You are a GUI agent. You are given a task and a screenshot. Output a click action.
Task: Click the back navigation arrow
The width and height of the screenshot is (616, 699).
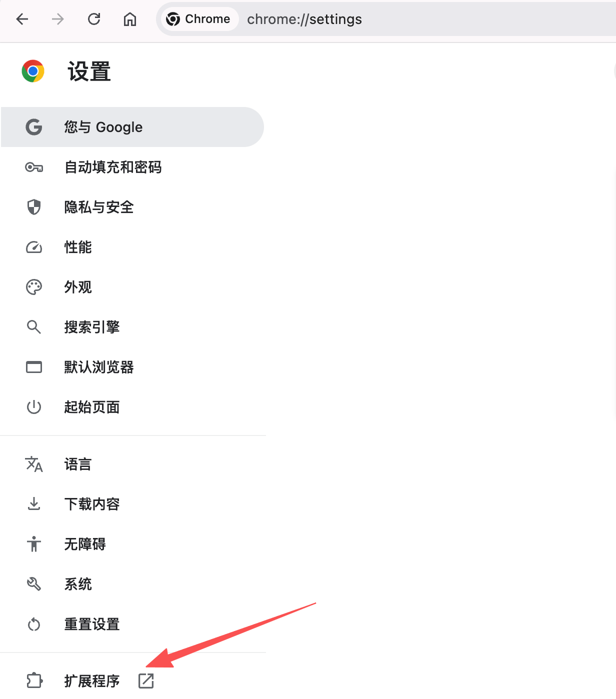22,19
